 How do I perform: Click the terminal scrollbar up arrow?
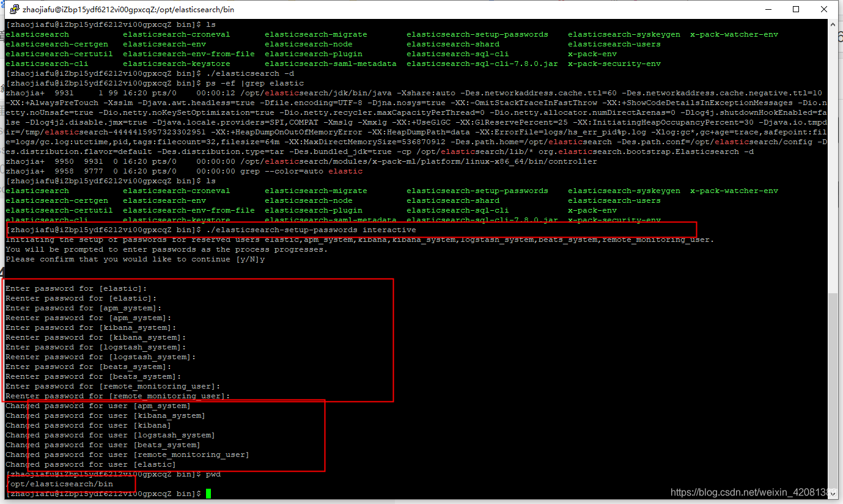833,25
